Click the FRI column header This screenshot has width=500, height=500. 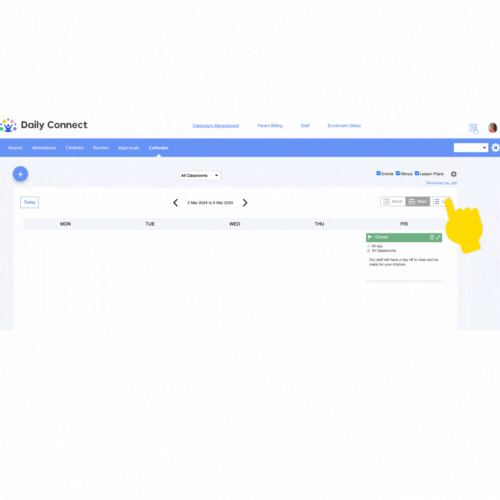404,224
